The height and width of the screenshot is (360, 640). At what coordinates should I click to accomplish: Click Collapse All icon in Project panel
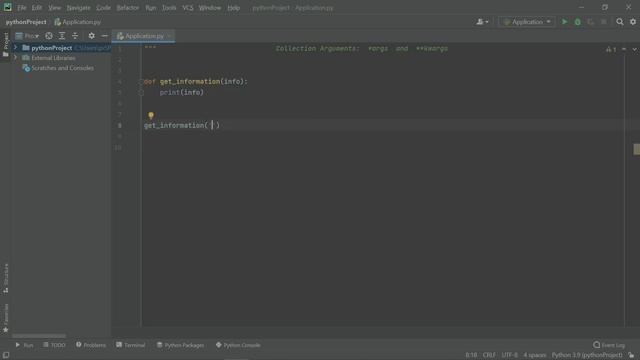[75, 36]
